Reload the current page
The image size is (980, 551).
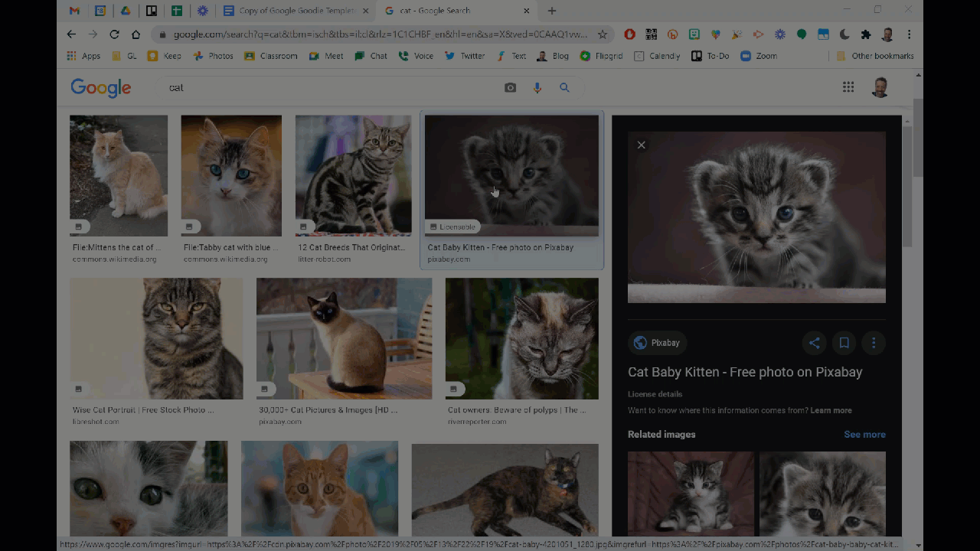(x=114, y=34)
